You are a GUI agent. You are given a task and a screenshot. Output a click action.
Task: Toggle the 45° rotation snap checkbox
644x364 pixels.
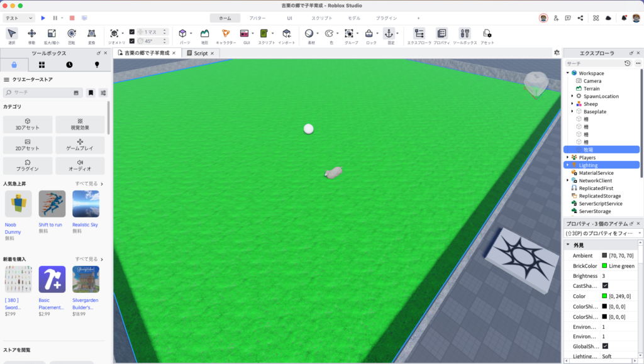click(132, 41)
